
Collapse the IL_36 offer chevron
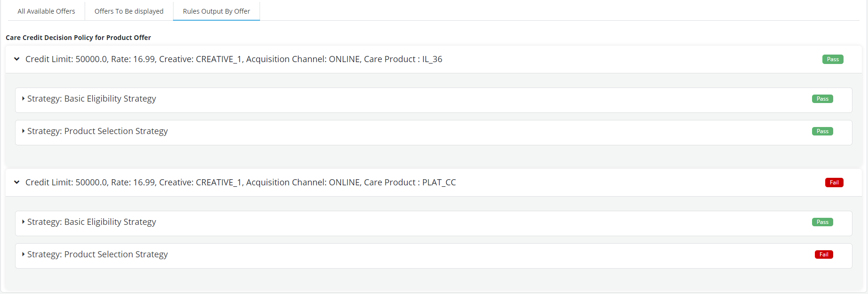point(17,59)
